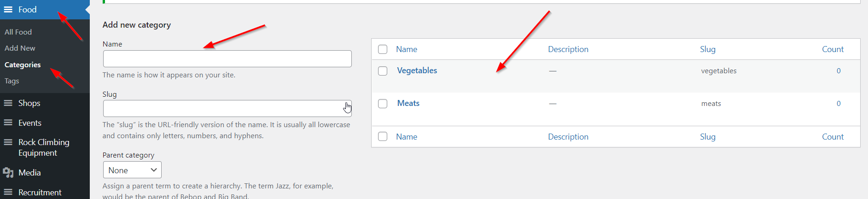Sort by Slug column header
This screenshot has height=199, width=868.
pos(707,49)
